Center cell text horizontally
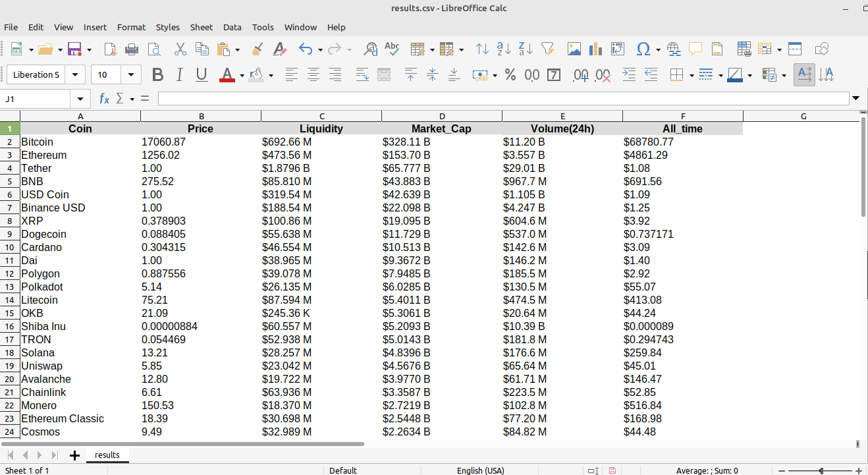This screenshot has height=475, width=868. coord(313,74)
